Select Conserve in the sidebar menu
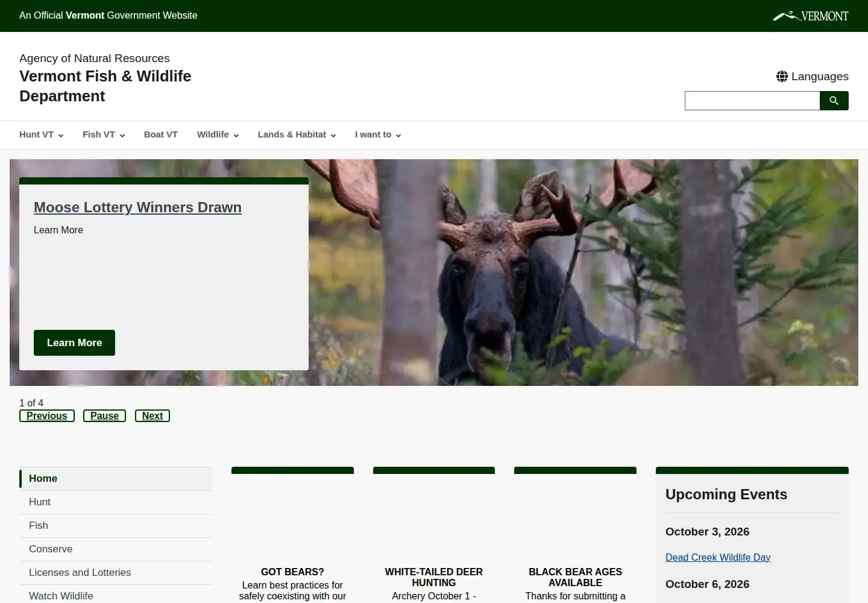The image size is (868, 603). click(x=116, y=549)
